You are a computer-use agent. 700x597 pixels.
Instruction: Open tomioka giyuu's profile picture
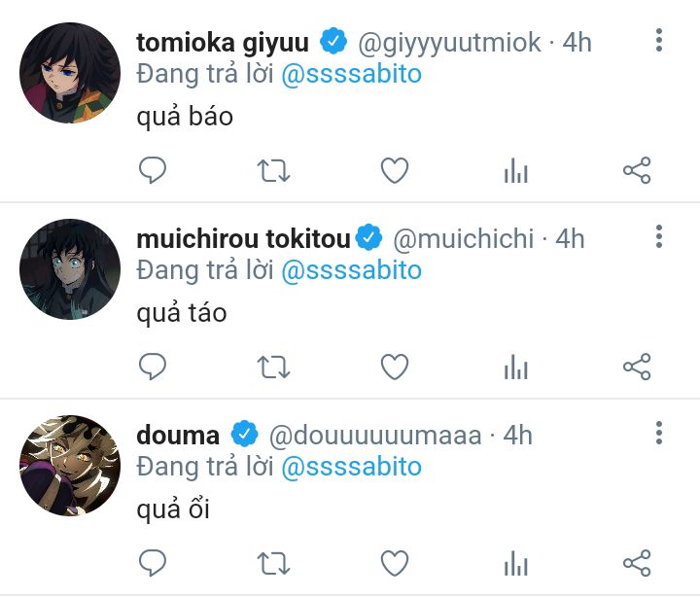70,73
